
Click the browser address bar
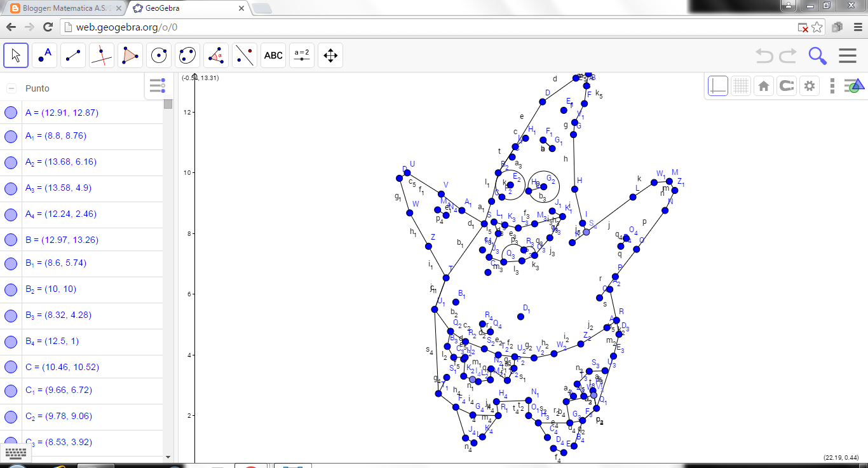point(254,27)
